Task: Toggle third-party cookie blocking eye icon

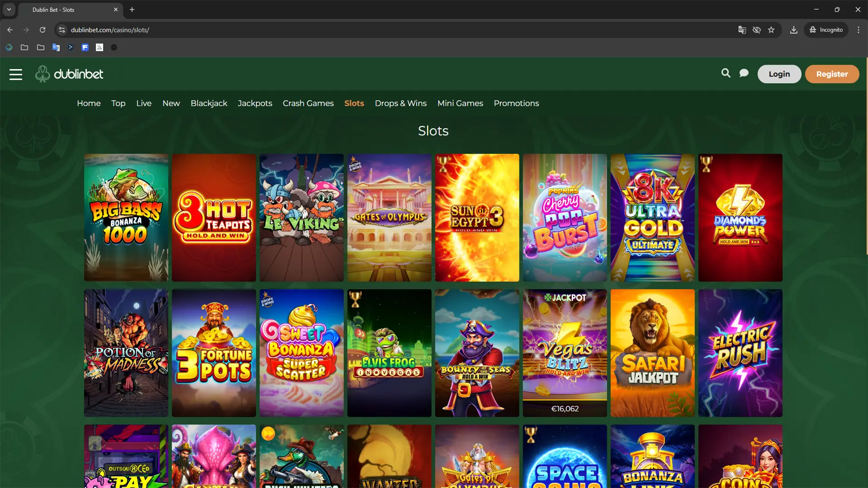Action: (756, 30)
